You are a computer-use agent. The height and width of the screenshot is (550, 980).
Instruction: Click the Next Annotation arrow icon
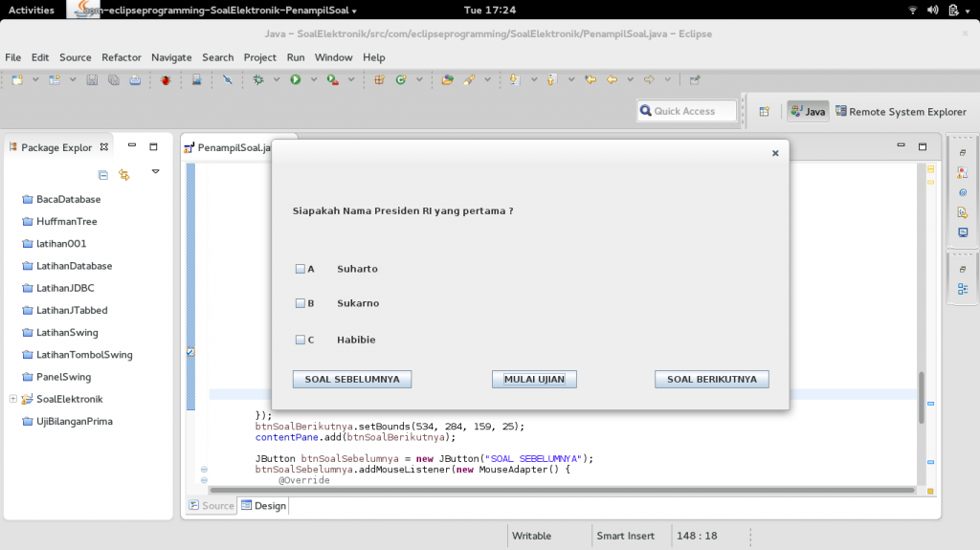pos(514,79)
